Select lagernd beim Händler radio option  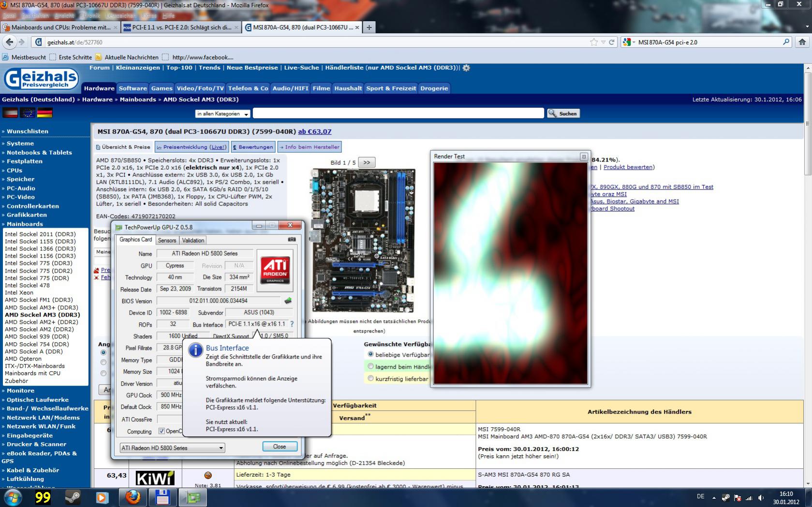click(370, 366)
